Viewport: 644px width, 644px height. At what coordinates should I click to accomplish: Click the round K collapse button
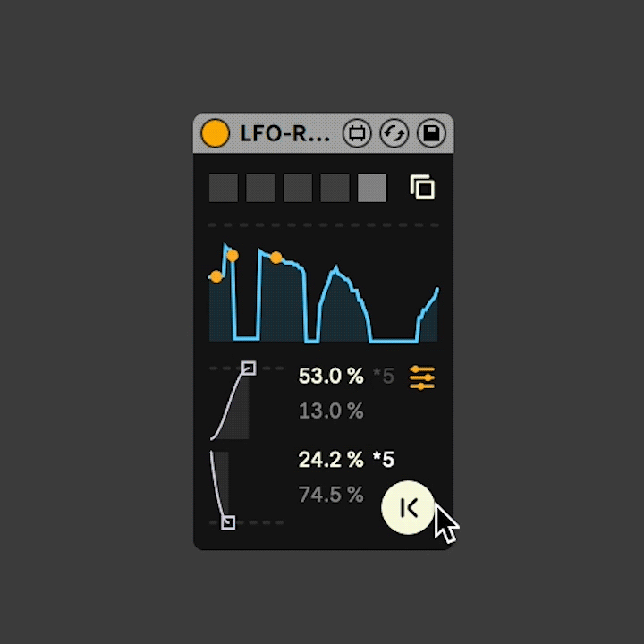tap(408, 507)
